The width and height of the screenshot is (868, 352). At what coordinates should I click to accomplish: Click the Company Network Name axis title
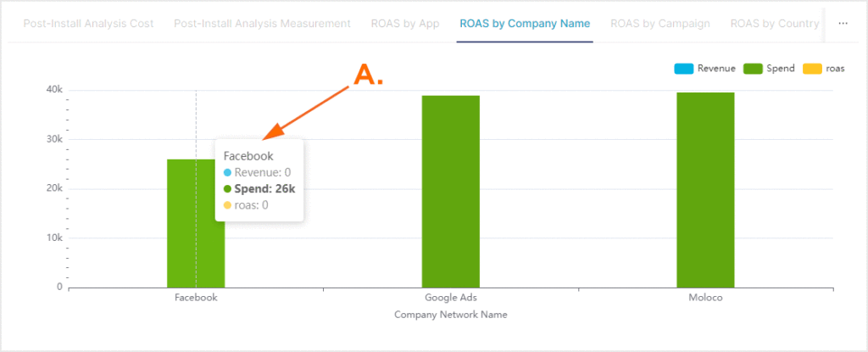451,315
